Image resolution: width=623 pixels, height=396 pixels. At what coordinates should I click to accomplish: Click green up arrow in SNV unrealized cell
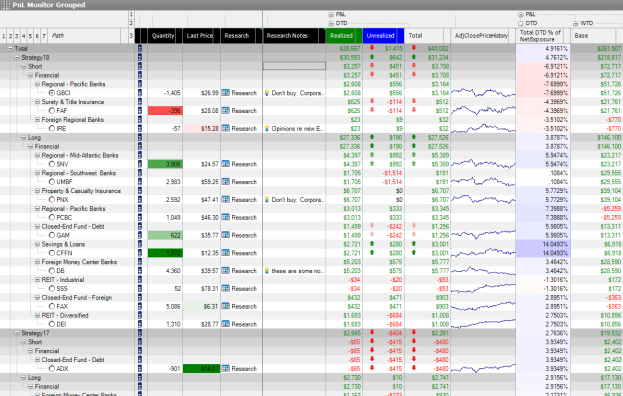point(372,164)
